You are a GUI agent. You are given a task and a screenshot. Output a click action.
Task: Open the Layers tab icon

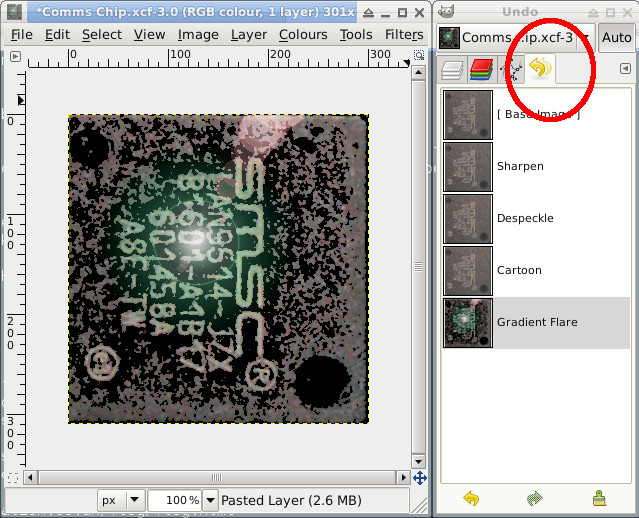452,70
